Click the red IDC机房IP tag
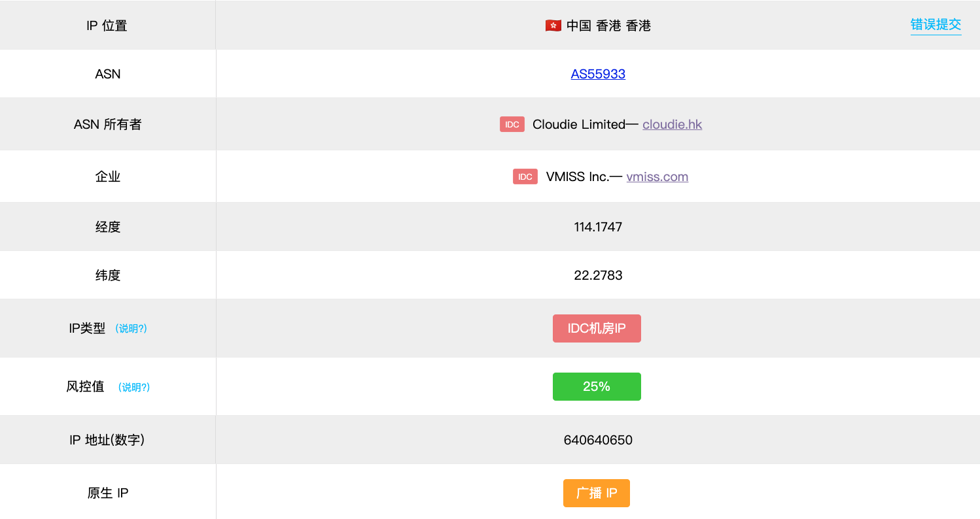Screen dimensions: 980x519 (597, 328)
